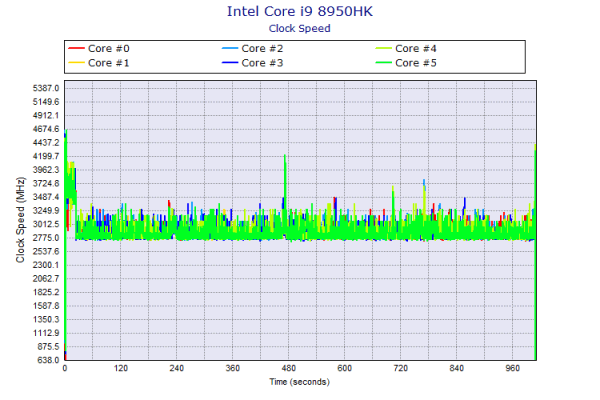Click the 638.0 y-axis value

(x=48, y=360)
